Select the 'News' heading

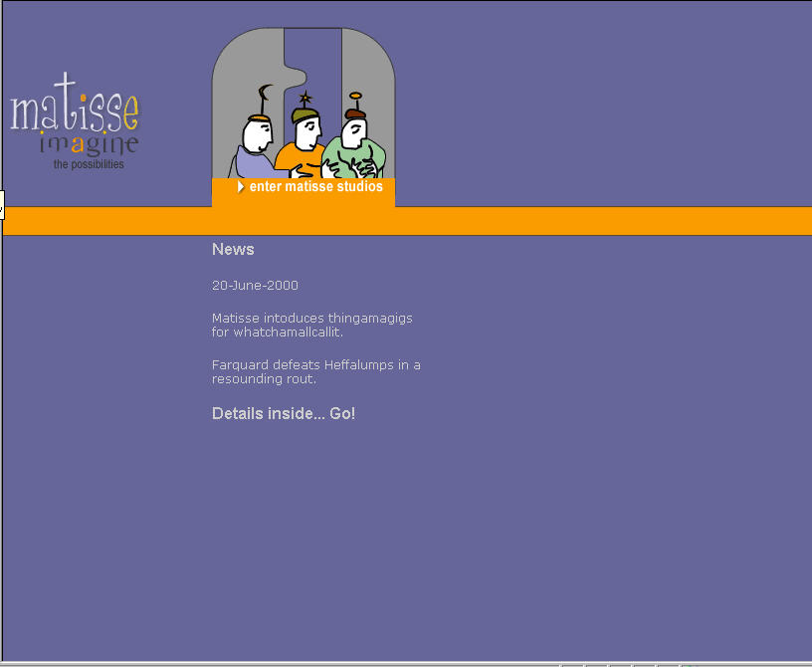tap(233, 249)
